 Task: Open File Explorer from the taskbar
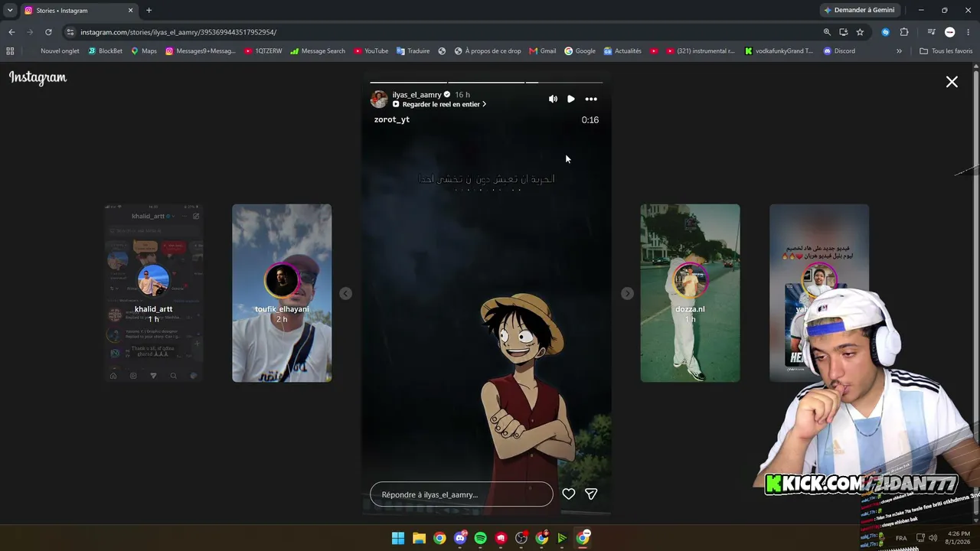pyautogui.click(x=419, y=538)
